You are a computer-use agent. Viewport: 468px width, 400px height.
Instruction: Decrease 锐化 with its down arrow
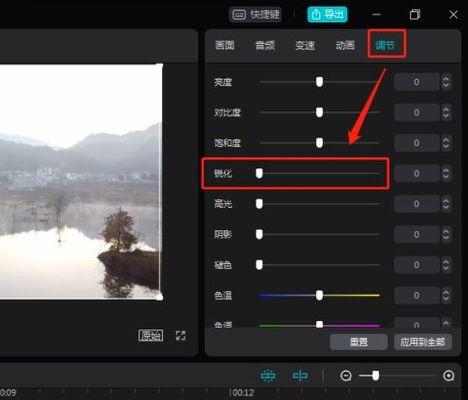click(446, 177)
